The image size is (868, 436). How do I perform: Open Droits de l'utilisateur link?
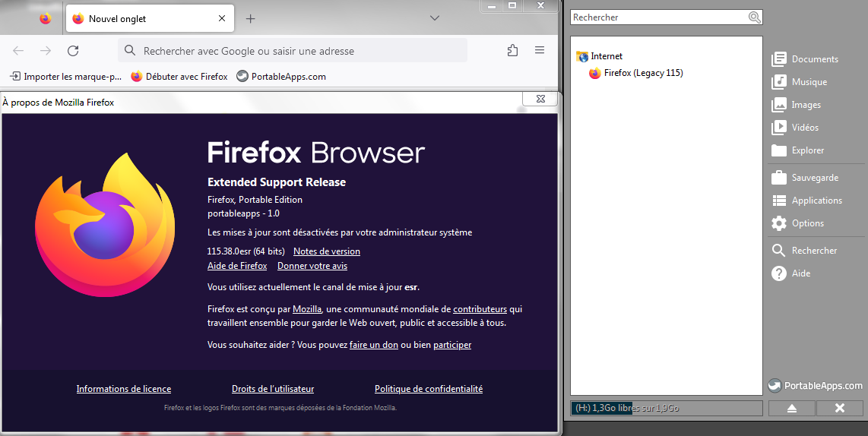273,389
